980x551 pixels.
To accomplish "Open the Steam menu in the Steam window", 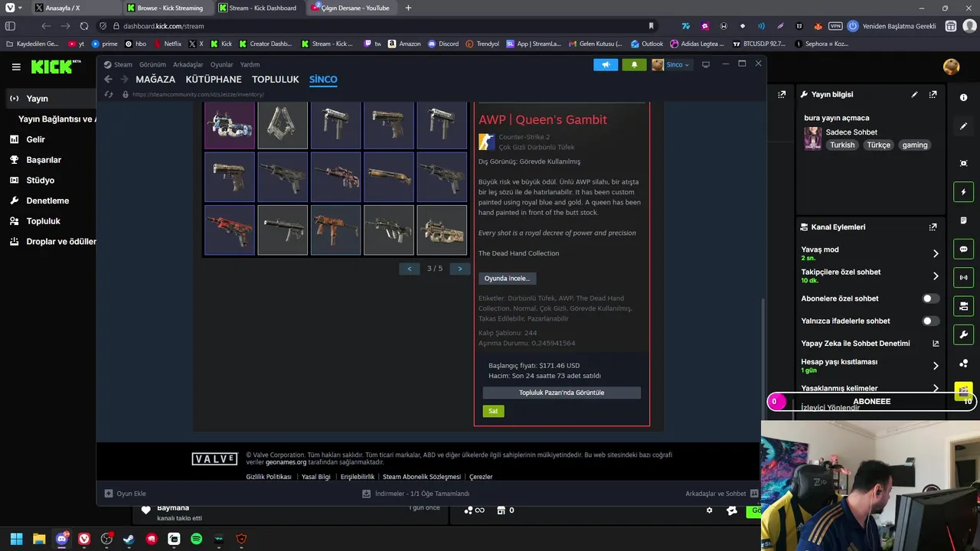I will [122, 65].
